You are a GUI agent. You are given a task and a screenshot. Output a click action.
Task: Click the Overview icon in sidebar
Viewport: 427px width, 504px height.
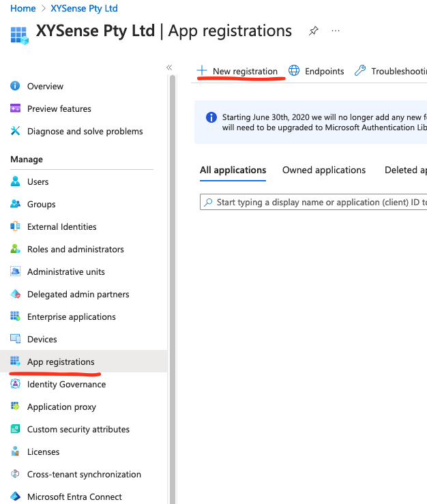(x=15, y=86)
